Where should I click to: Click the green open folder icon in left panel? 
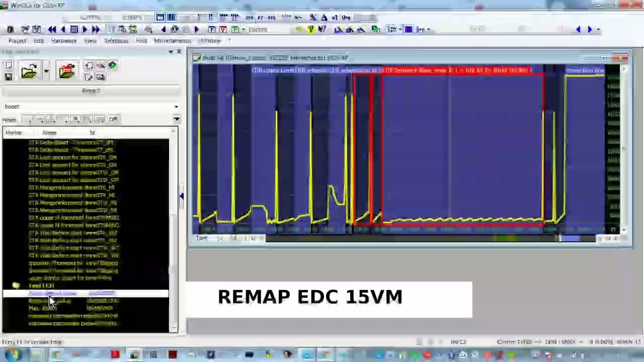point(29,71)
